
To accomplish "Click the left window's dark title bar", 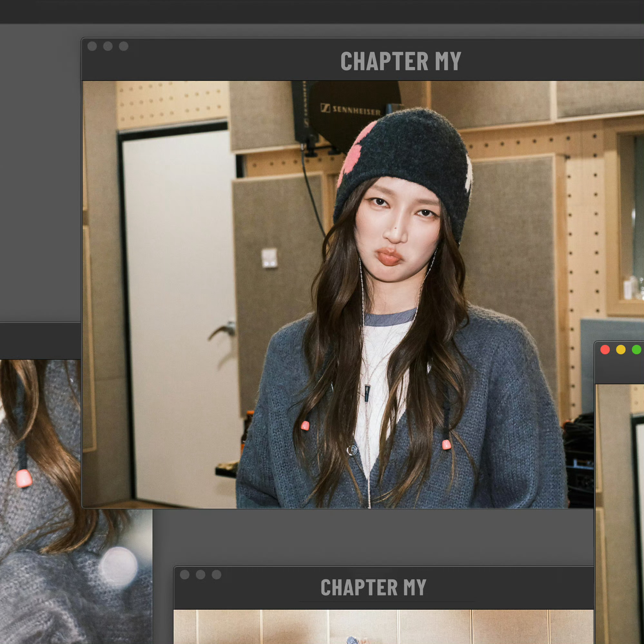I will [x=40, y=341].
